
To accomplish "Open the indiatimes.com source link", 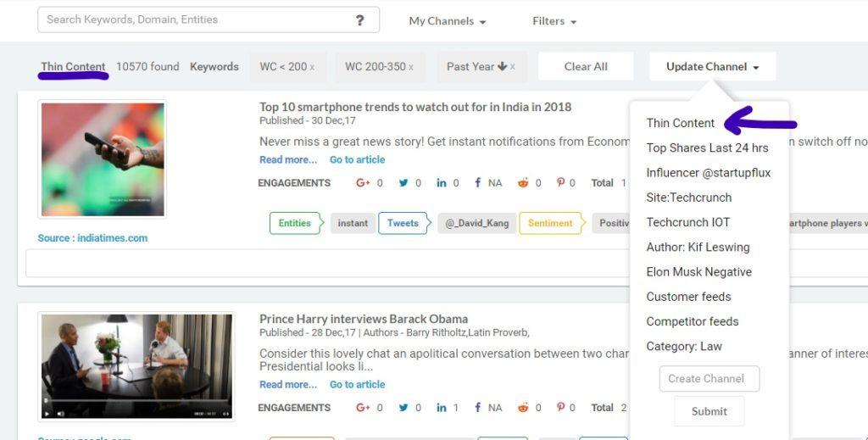I will coord(92,238).
